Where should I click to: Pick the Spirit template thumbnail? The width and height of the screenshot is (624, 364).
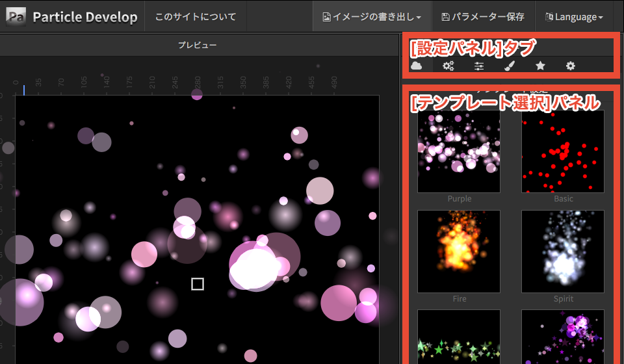[x=563, y=251]
